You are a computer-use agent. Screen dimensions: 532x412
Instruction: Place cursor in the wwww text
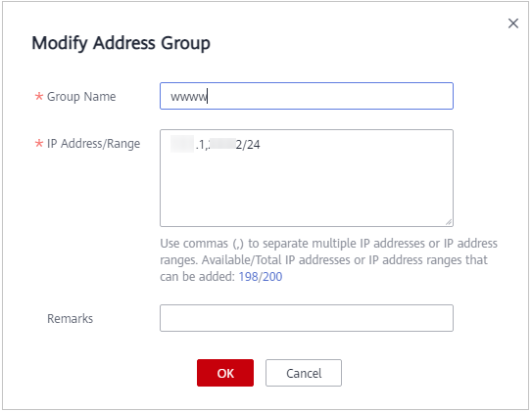tap(188, 97)
